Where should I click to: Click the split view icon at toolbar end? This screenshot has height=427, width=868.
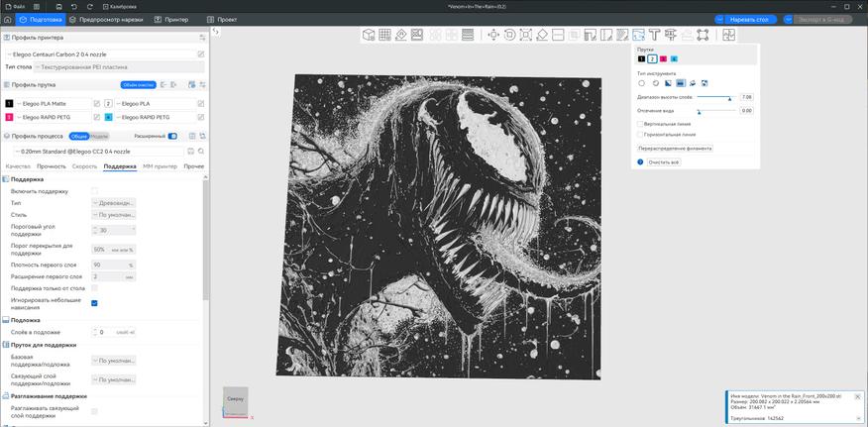(729, 36)
